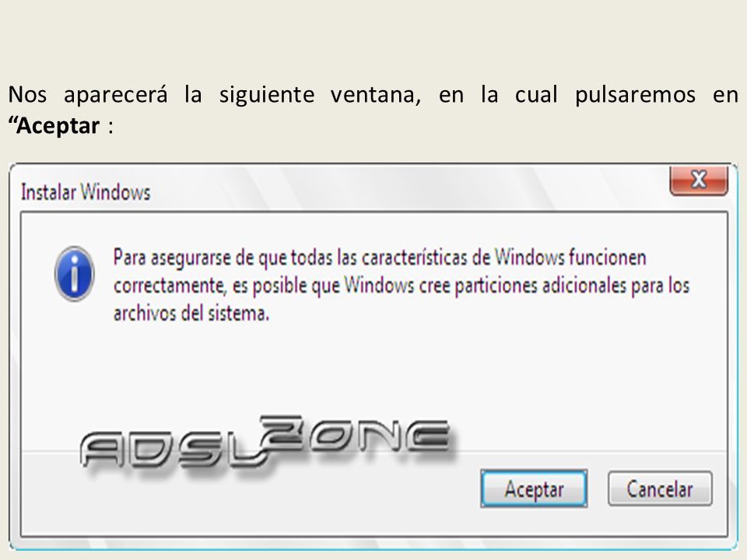Click the sentence 'Nos aparecerá la siguiente ventana'
The image size is (747, 560).
point(215,95)
